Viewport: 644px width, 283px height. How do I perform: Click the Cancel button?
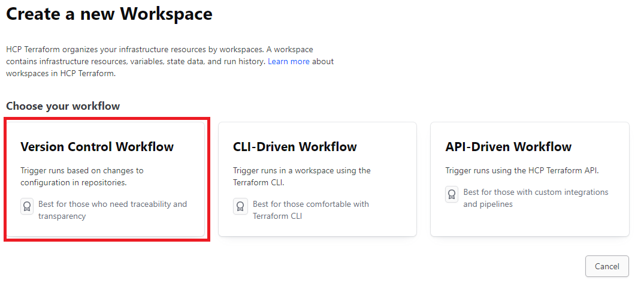(x=607, y=266)
